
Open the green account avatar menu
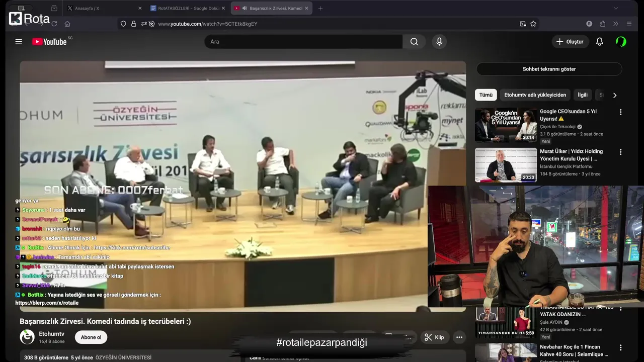(x=621, y=42)
